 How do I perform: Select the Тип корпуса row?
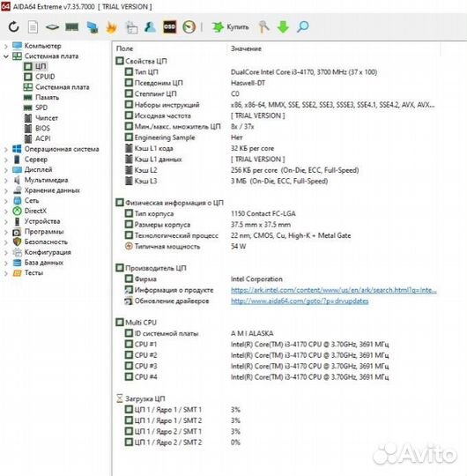click(210, 213)
